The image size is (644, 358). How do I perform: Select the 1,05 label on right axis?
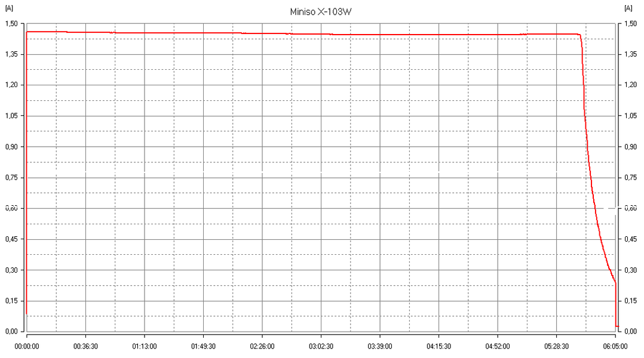coord(630,116)
